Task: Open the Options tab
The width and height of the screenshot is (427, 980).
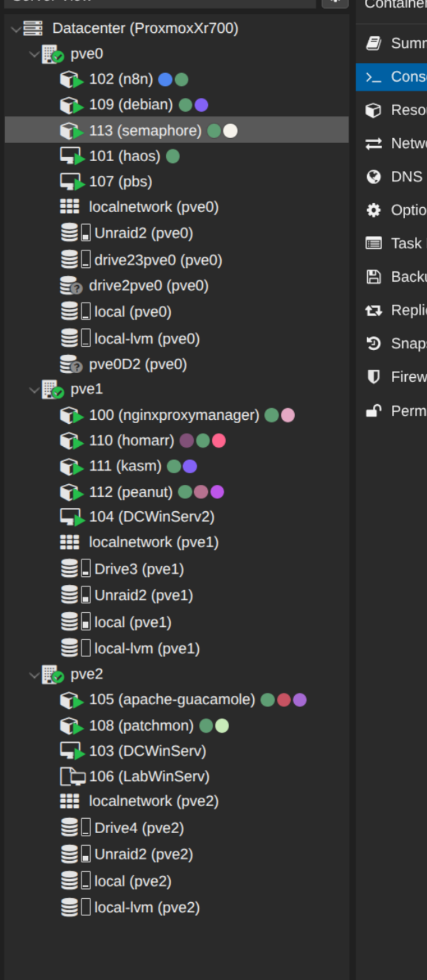Action: tap(391, 210)
